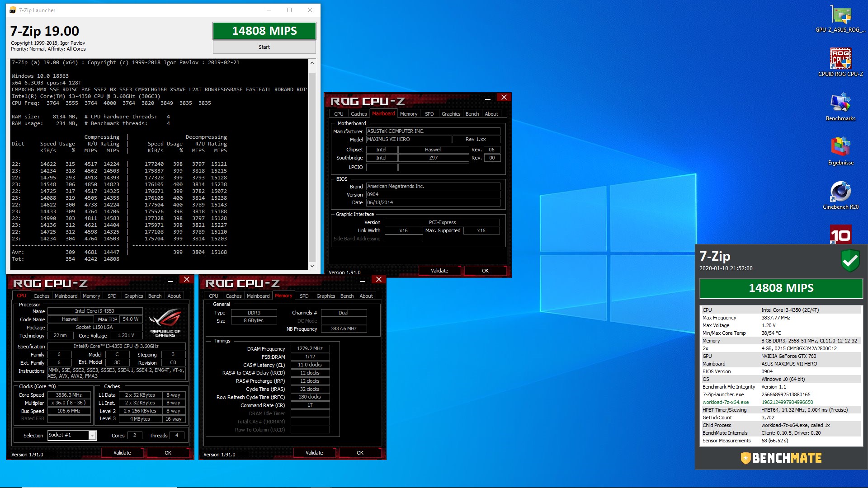Click OK in CPU tab CPU-Z window
Viewport: 868px width, 488px height.
click(168, 453)
